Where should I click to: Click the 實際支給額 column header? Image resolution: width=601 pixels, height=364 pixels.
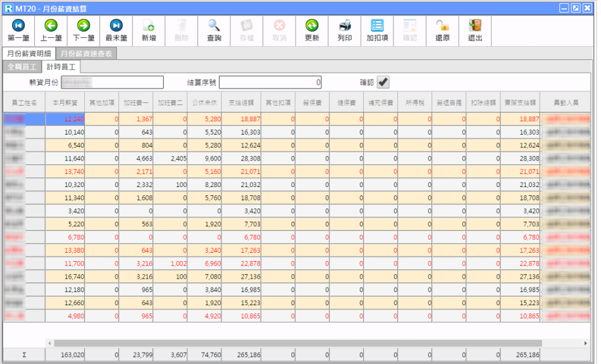click(x=520, y=102)
